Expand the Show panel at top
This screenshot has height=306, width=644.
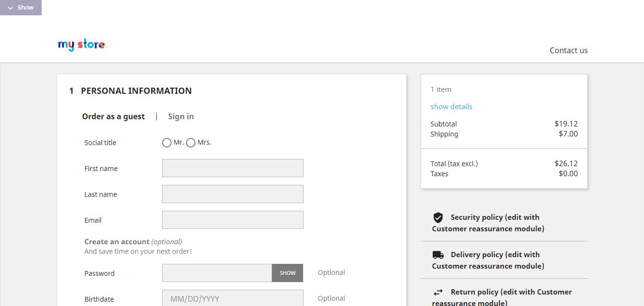[x=21, y=8]
